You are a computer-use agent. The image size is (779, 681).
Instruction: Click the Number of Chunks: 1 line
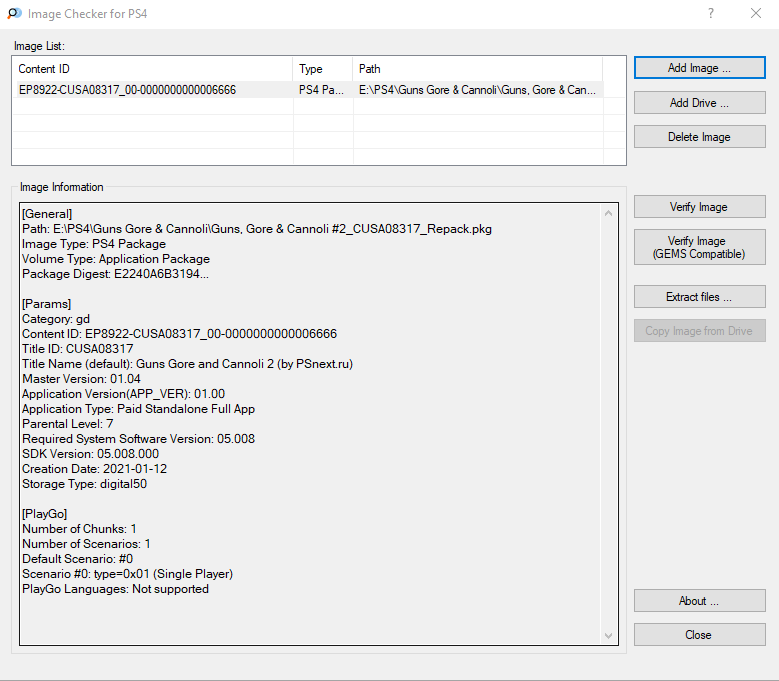(79, 529)
